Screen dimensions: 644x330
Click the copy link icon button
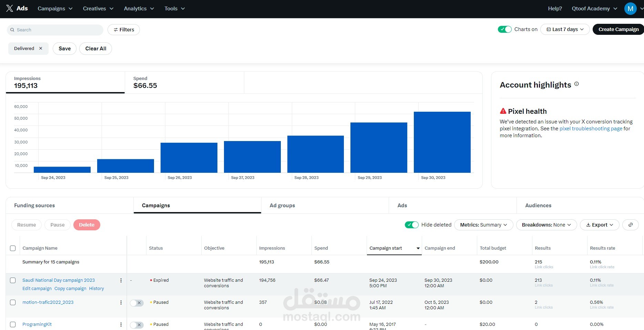pos(630,225)
